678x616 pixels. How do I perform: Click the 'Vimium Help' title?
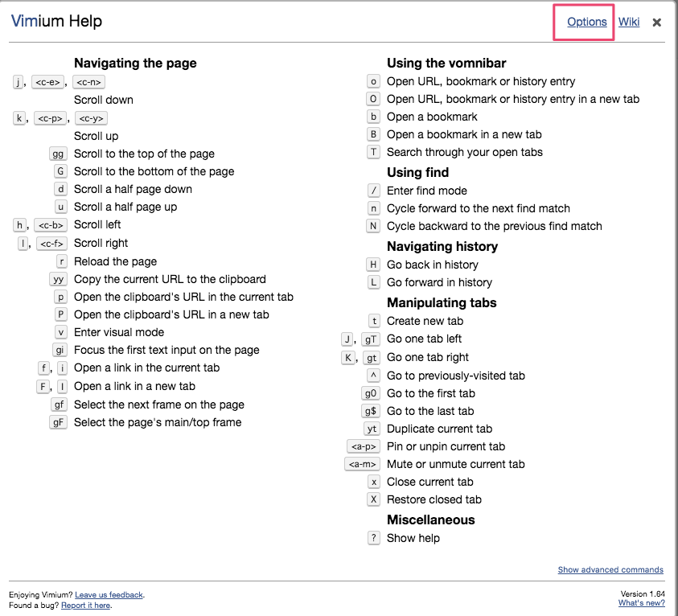(x=56, y=22)
